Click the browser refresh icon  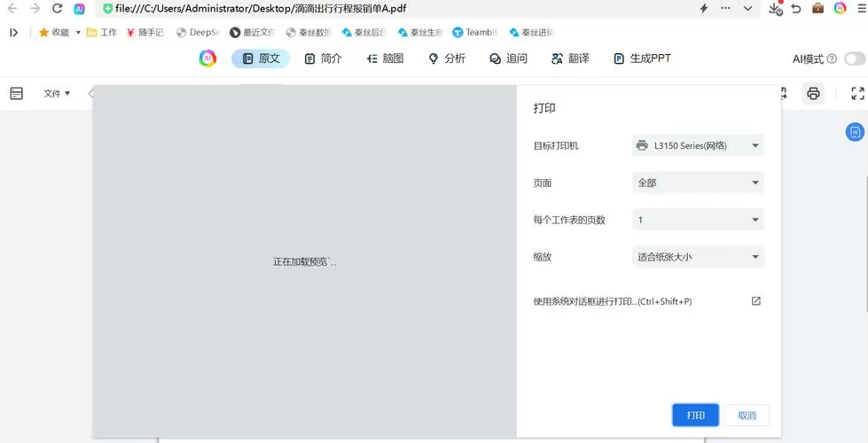coord(58,9)
